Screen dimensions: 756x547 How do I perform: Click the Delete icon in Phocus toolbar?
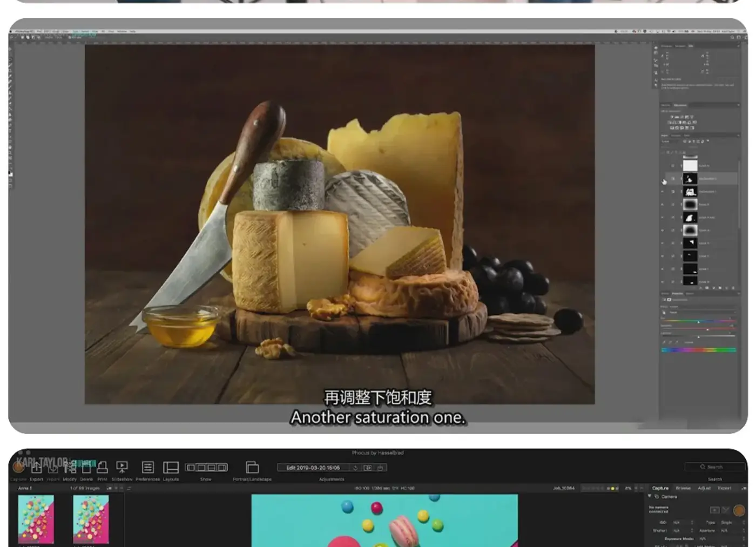pyautogui.click(x=86, y=468)
